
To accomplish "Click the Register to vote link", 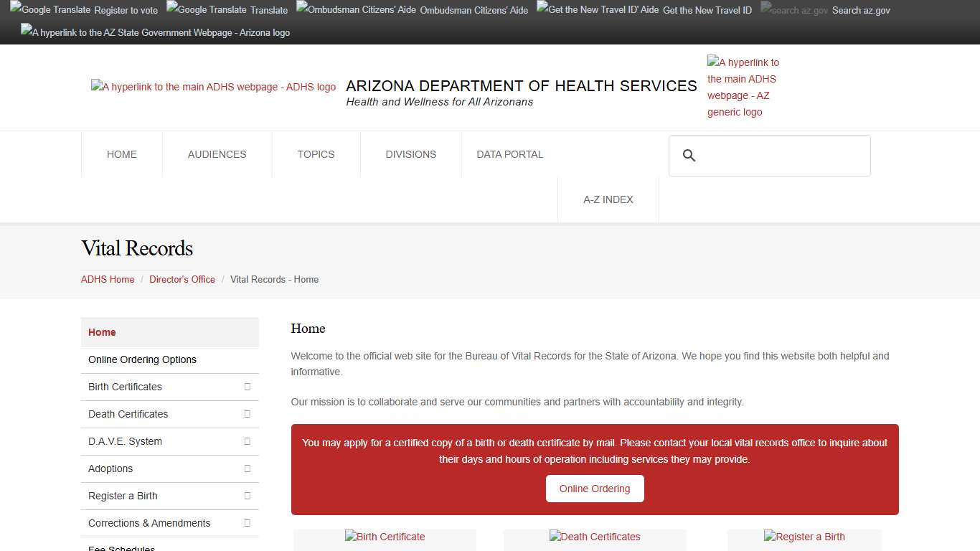I will coord(126,10).
